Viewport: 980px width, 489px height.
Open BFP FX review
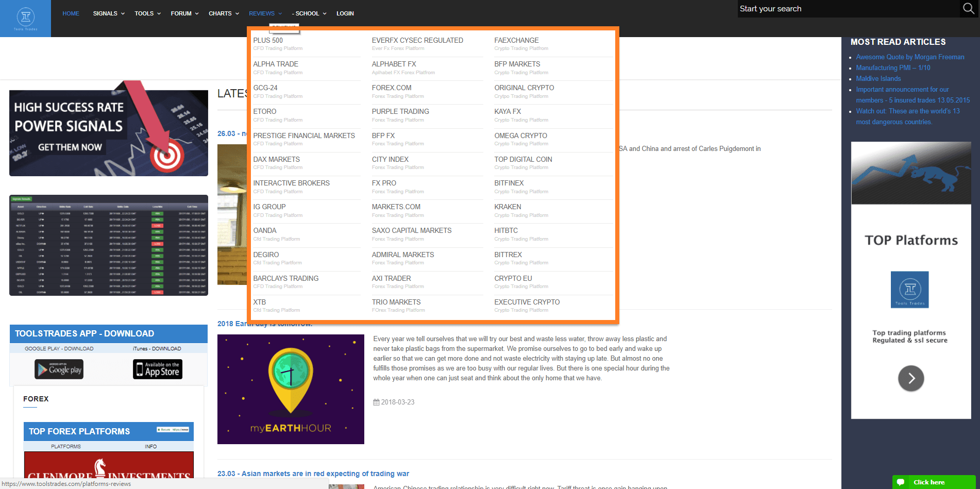tap(383, 136)
